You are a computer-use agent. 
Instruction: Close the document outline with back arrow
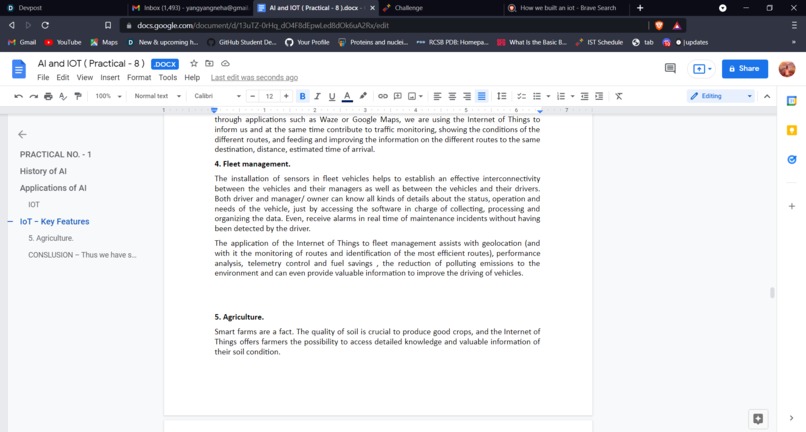(x=22, y=134)
